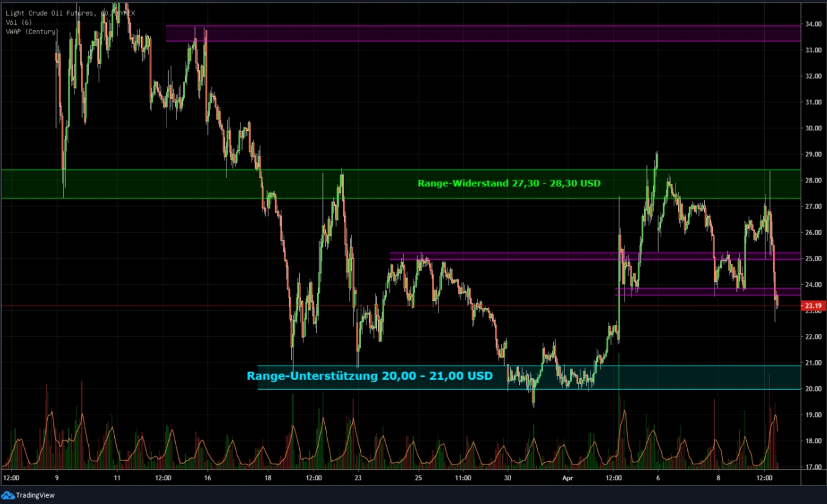Click the 30.00 price axis label
Image resolution: width=827 pixels, height=504 pixels.
(x=813, y=128)
